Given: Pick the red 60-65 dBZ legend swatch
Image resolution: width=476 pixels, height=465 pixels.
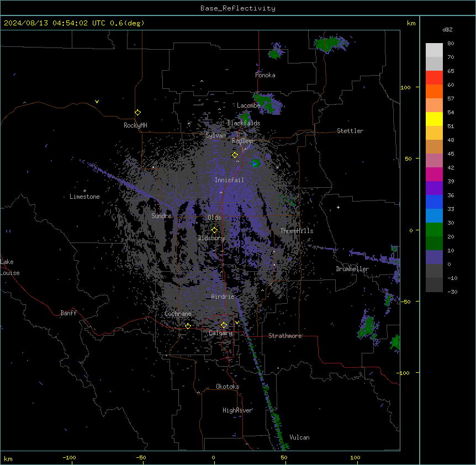Looking at the screenshot, I should tap(434, 78).
